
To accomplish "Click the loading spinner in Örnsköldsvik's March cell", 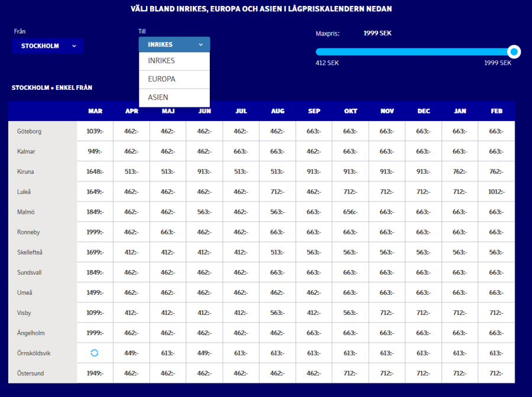I will (x=95, y=353).
